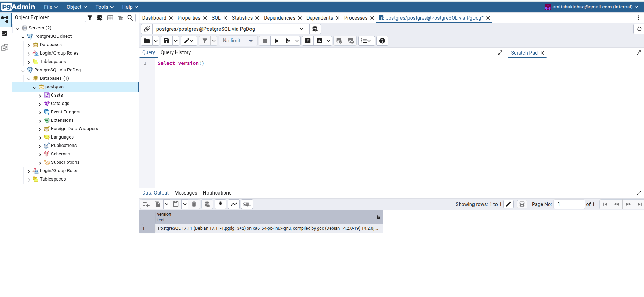Viewport: 644px width, 297px height.
Task: Switch to the Statistics tab
Action: [x=242, y=18]
